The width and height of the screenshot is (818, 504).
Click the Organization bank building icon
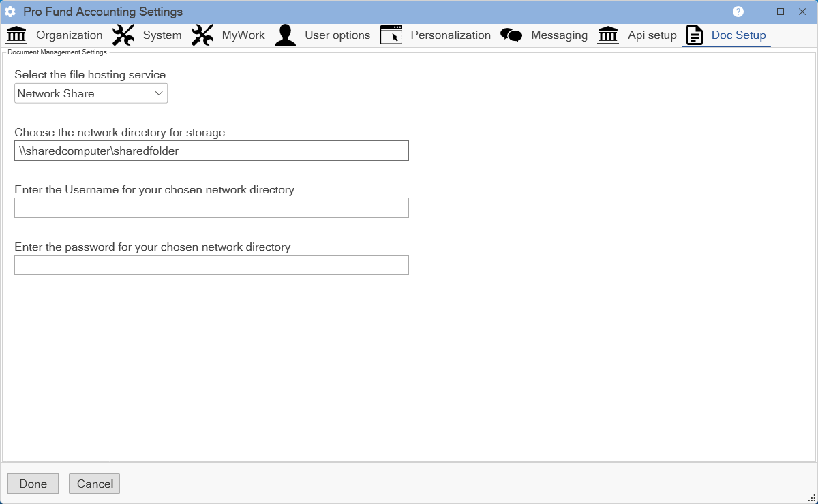pyautogui.click(x=16, y=35)
